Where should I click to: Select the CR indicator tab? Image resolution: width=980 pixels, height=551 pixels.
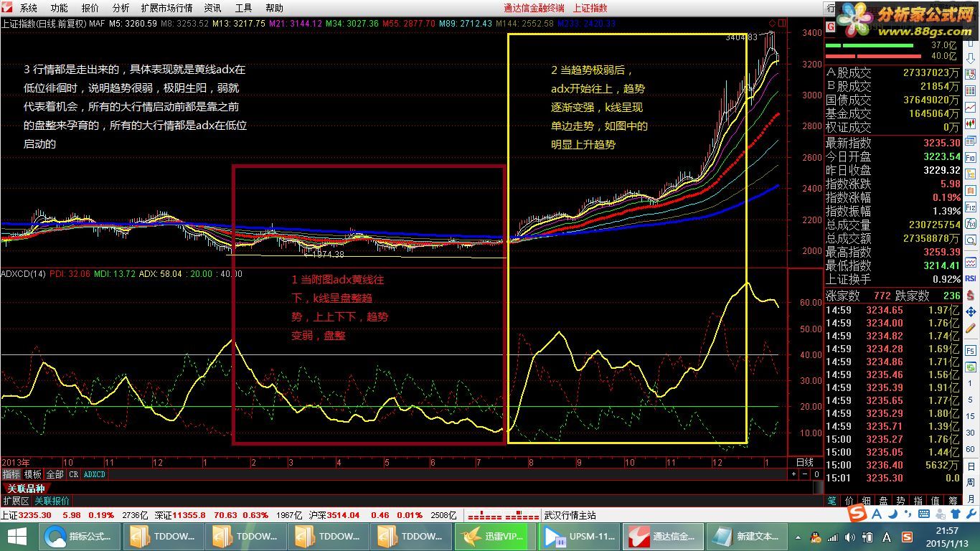tap(74, 474)
